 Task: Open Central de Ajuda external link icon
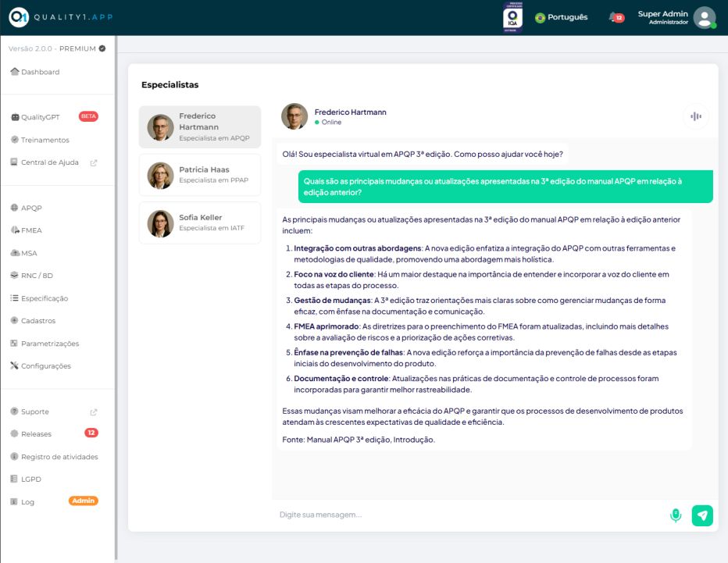[x=93, y=162]
